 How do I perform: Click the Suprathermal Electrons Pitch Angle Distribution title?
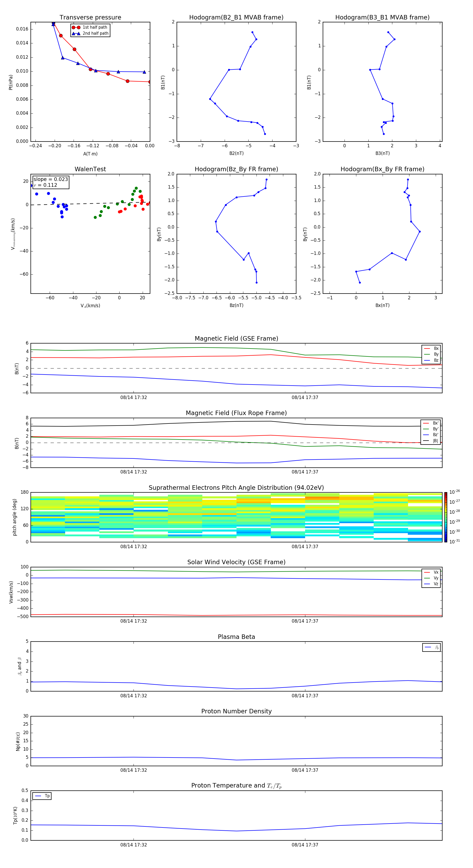[x=236, y=488]
